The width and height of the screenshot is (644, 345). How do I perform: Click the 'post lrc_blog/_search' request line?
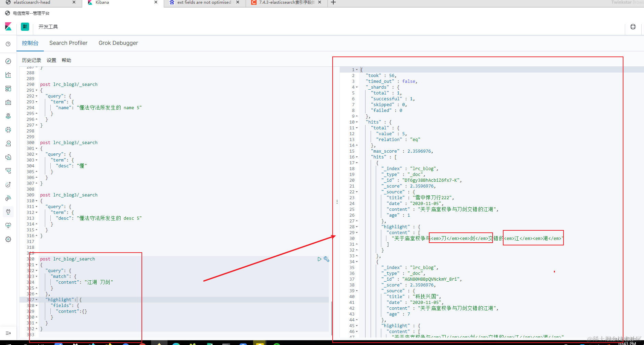(67, 259)
